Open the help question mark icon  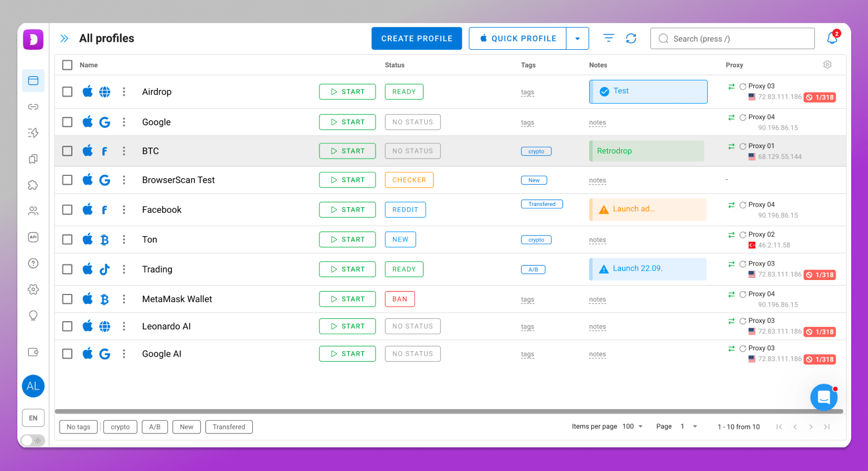[33, 263]
